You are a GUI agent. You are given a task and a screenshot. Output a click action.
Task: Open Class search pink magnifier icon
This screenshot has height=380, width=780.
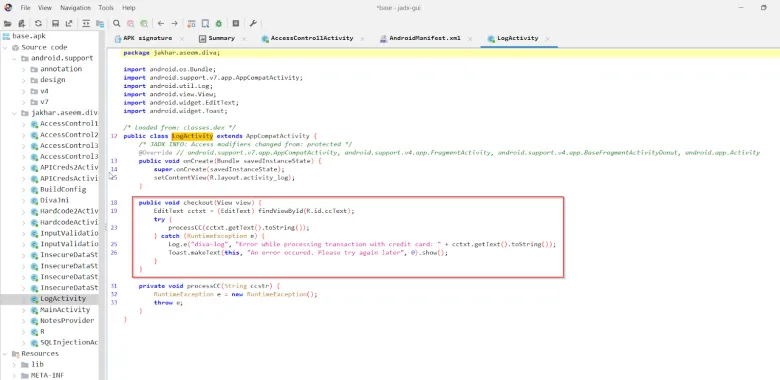click(x=130, y=23)
